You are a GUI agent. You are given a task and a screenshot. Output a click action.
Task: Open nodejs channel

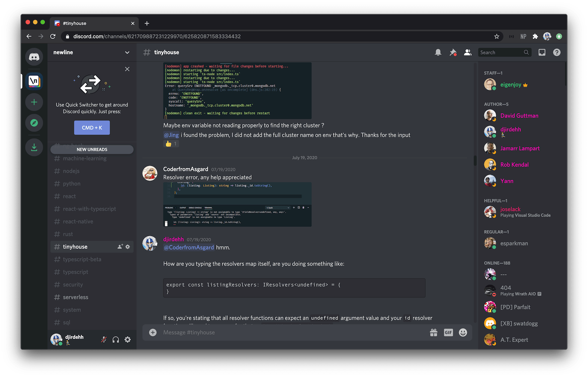(x=92, y=171)
